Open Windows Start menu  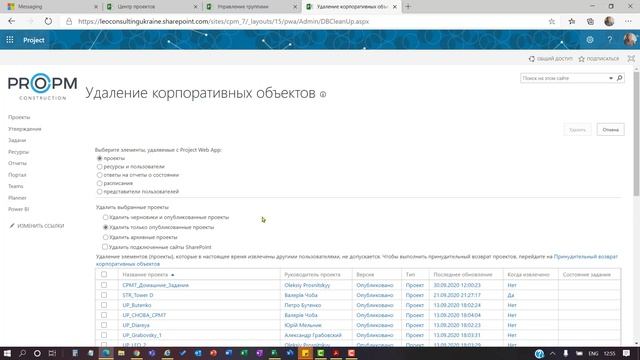pos(7,353)
